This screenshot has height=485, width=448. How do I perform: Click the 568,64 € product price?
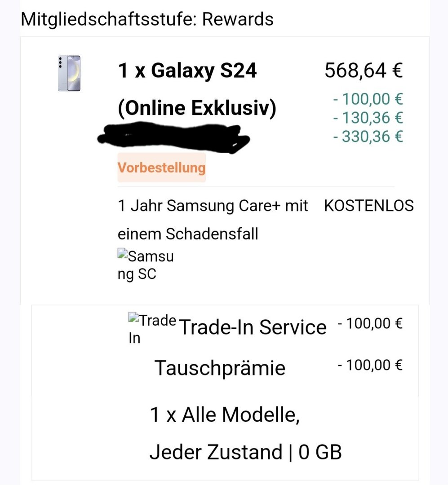pos(363,71)
